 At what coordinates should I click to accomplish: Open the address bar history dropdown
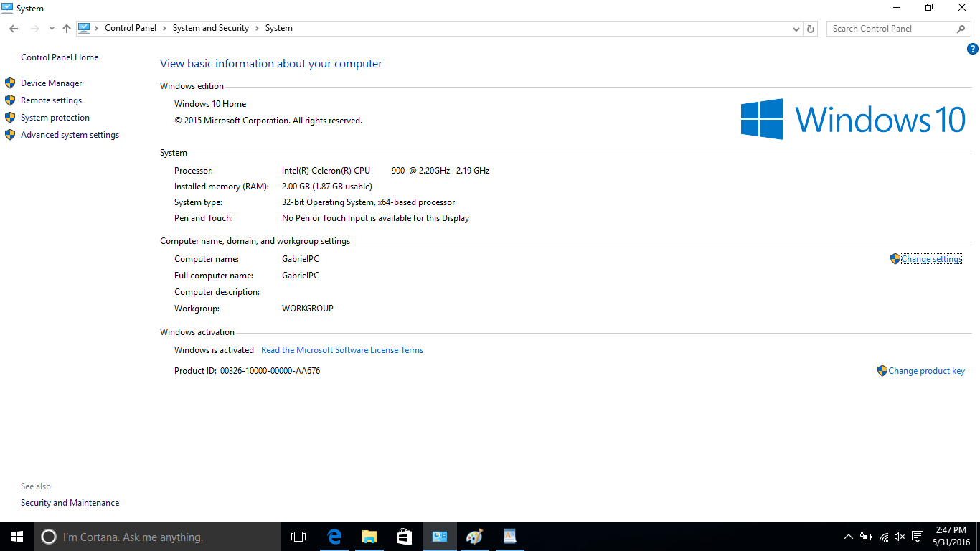(796, 29)
